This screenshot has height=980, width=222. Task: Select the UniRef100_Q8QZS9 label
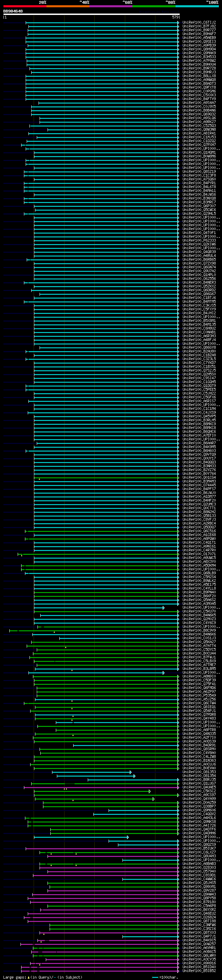click(199, 844)
